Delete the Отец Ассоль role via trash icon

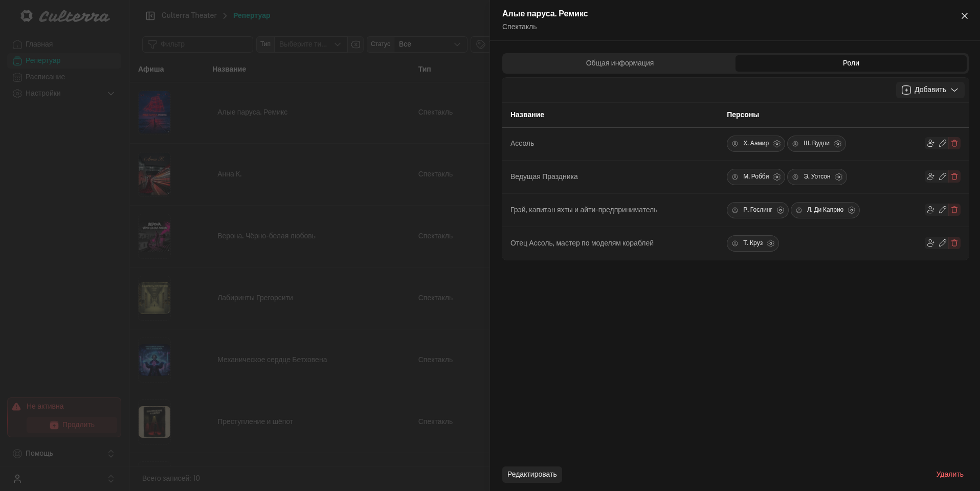(x=954, y=243)
